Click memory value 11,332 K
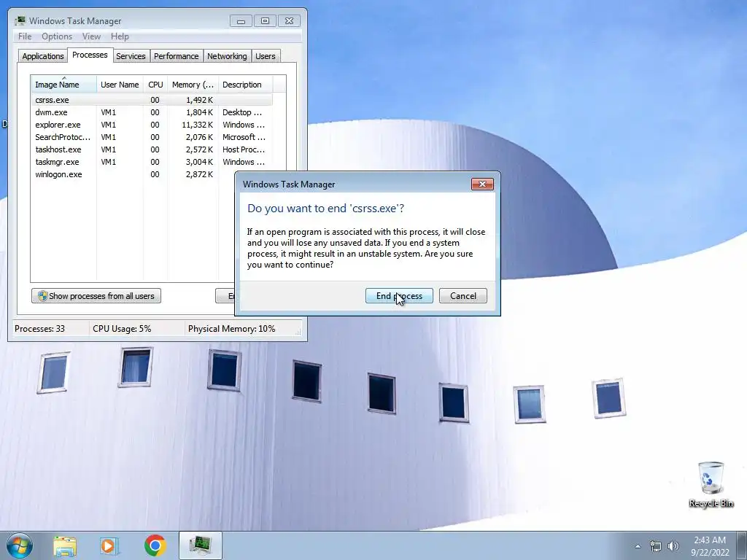 pyautogui.click(x=197, y=125)
